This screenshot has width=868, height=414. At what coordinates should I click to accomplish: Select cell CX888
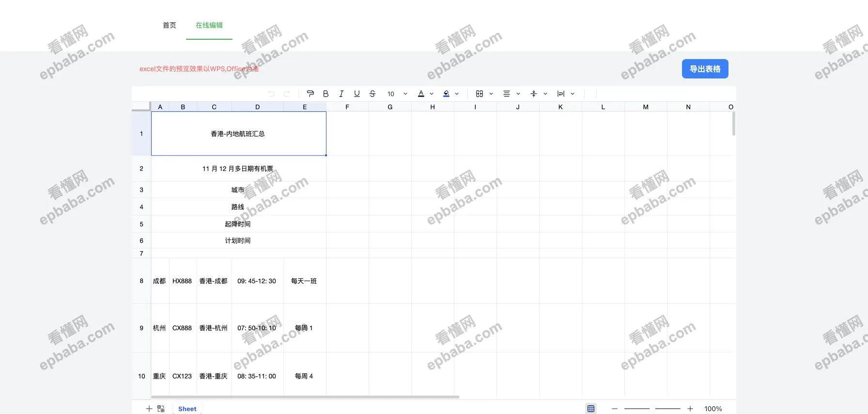[183, 328]
